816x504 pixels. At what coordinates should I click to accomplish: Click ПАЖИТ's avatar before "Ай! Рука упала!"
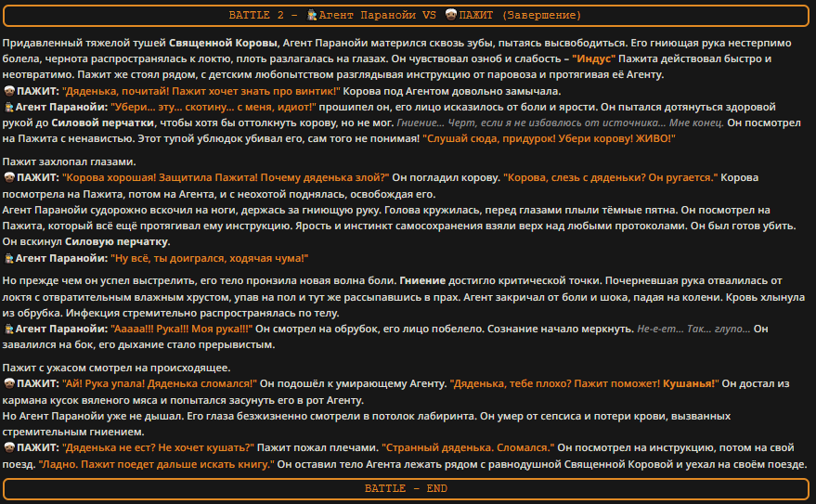(9, 384)
